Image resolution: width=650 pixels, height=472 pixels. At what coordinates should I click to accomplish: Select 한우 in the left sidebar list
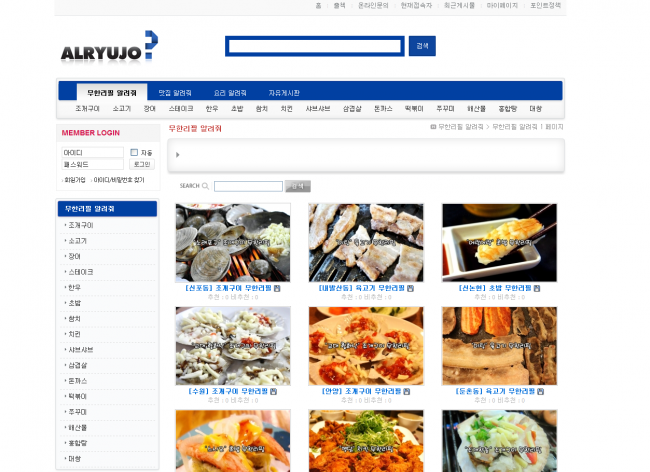[75, 288]
